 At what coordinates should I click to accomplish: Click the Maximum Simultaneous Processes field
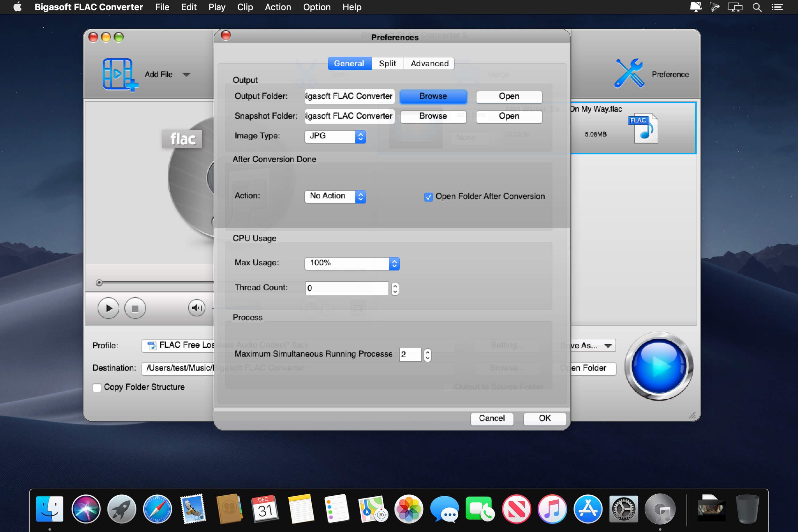coord(410,355)
